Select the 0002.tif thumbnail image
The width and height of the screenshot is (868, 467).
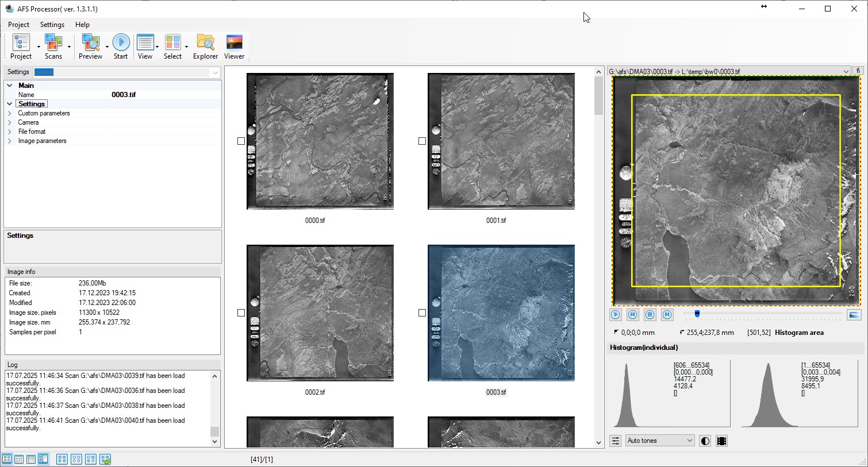(320, 313)
